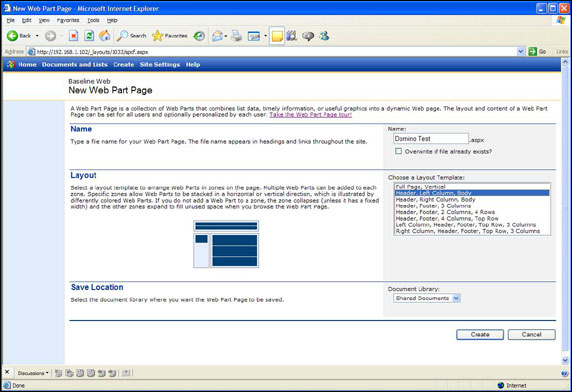Image resolution: width=572 pixels, height=392 pixels.
Task: Open the Discussions dropdown menu
Action: (33, 373)
